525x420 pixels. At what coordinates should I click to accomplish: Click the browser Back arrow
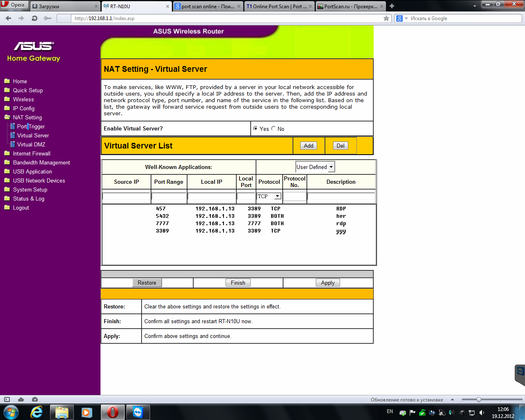point(9,18)
